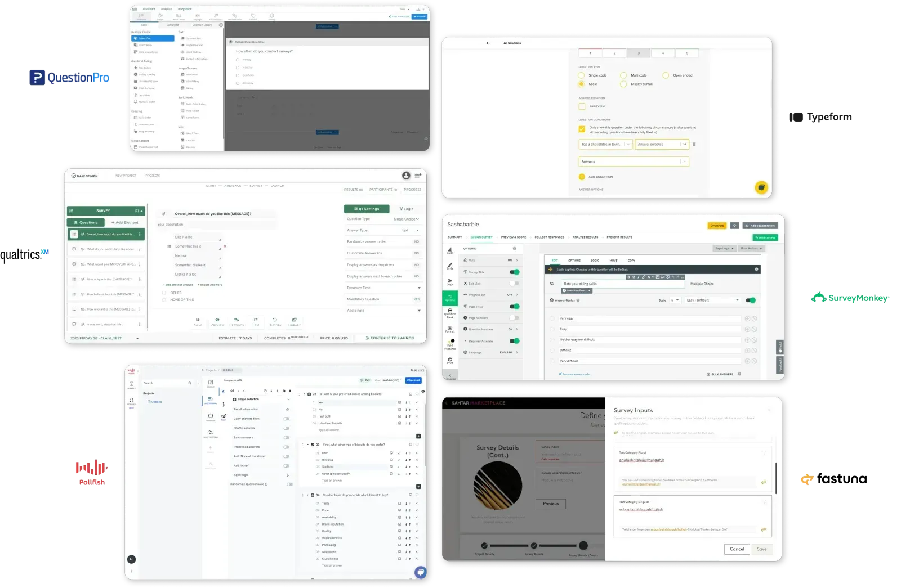Check the OTHER checkbox in Make Opinion
901x588 pixels.
[164, 293]
